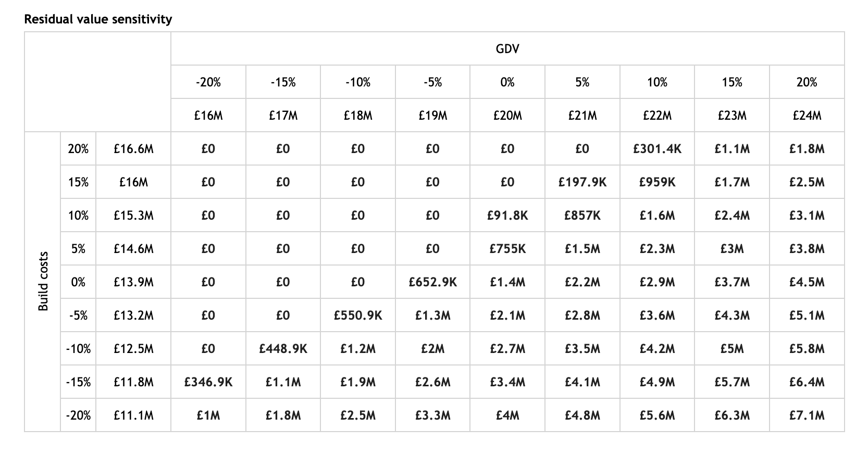Select the £755K residual value cell

507,249
